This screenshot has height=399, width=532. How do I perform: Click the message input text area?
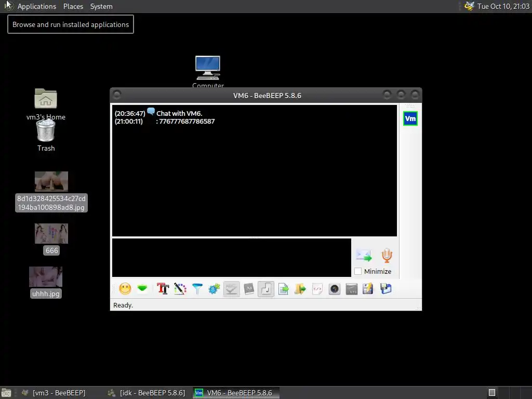coord(231,258)
